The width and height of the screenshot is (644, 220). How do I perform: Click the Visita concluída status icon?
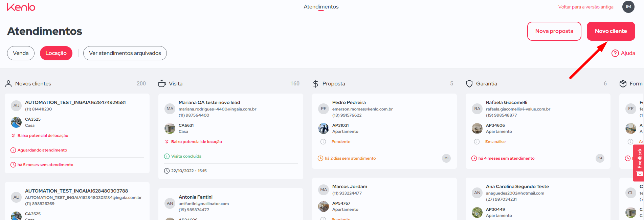(167, 156)
